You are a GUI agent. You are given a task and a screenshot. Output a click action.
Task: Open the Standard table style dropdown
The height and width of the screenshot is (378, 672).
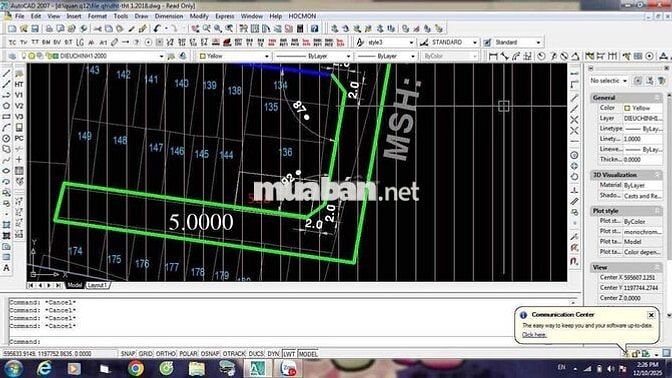pyautogui.click(x=538, y=42)
